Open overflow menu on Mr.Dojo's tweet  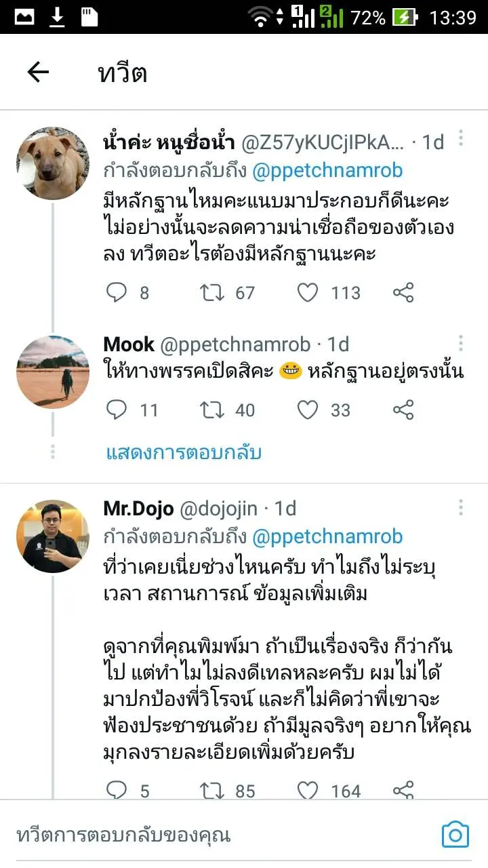coord(461,507)
